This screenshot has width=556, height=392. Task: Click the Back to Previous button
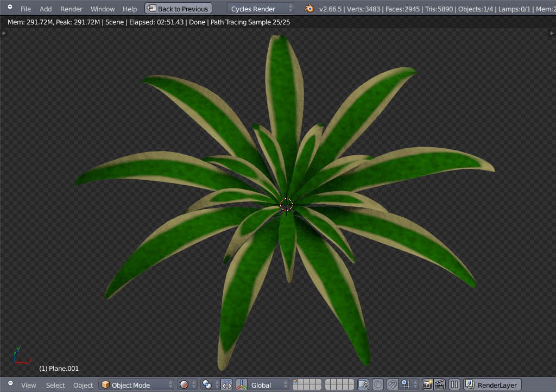[x=178, y=9]
